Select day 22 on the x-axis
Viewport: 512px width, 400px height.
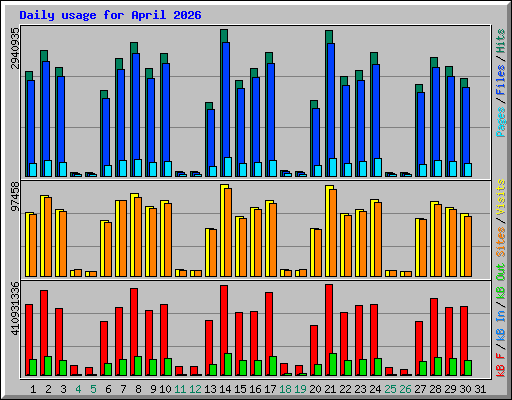pos(345,389)
